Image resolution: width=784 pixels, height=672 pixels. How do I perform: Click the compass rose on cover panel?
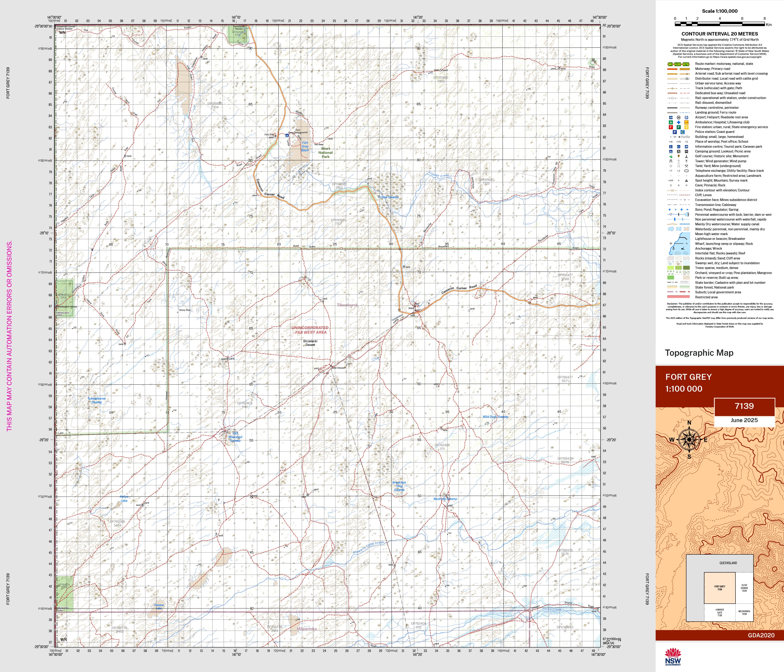pos(689,440)
